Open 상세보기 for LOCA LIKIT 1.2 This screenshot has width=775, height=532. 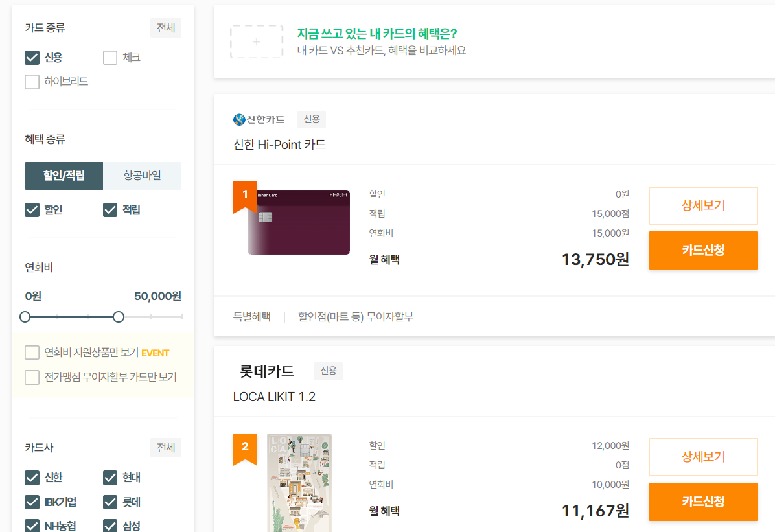(x=703, y=457)
